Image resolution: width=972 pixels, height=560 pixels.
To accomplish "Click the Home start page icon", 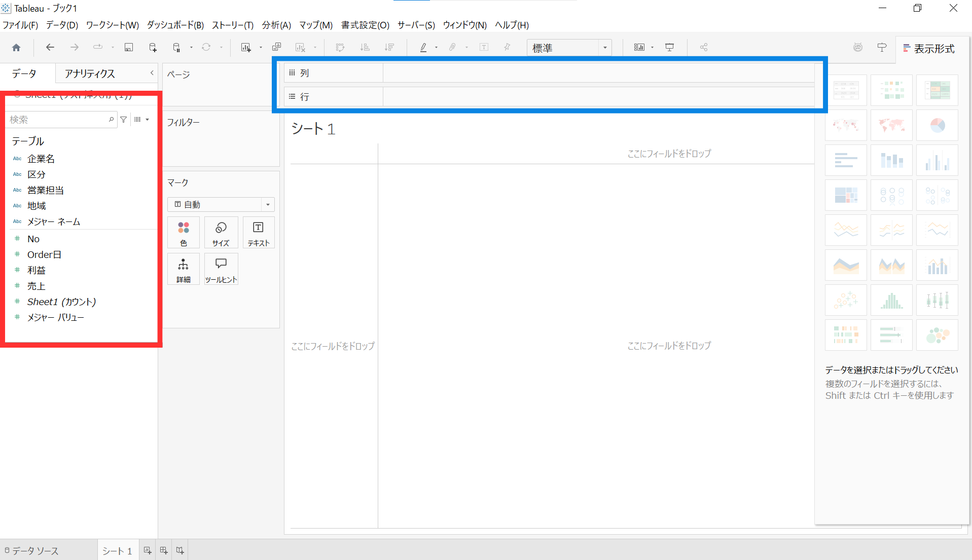I will pyautogui.click(x=16, y=48).
